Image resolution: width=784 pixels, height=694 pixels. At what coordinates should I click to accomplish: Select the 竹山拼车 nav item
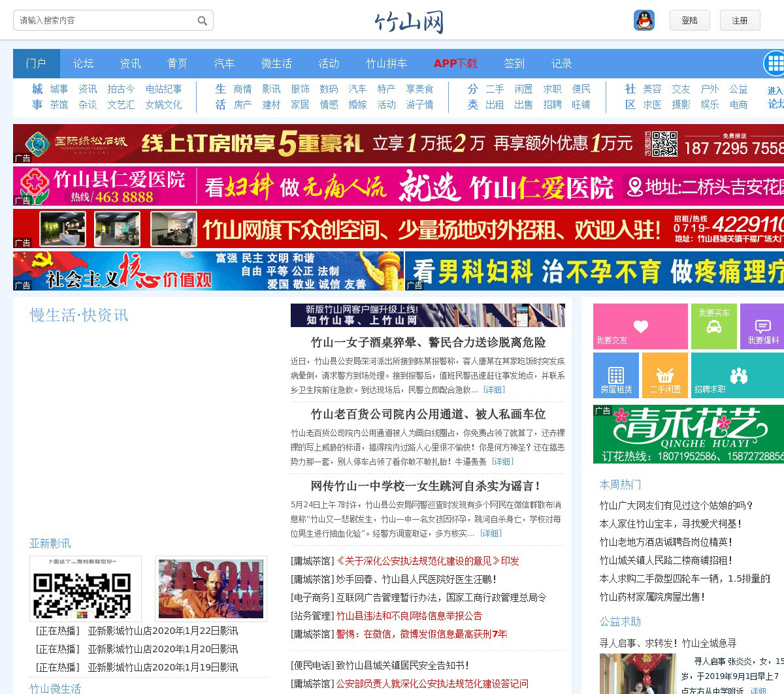click(386, 63)
